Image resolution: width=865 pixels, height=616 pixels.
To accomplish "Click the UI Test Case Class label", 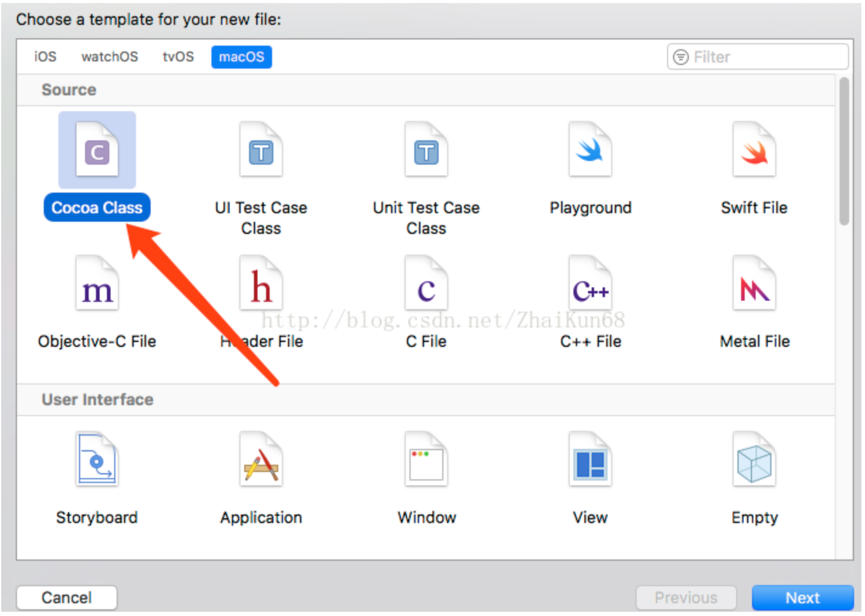I will point(261,218).
